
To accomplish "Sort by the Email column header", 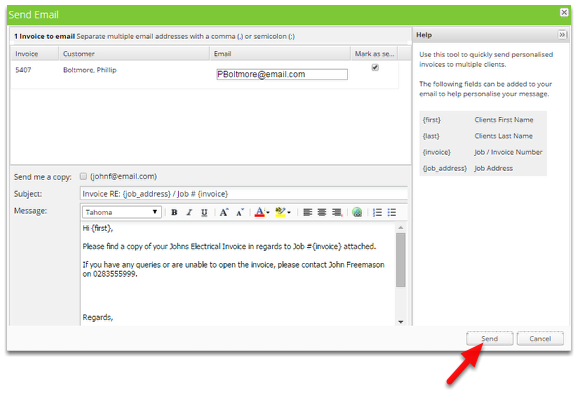I will point(280,54).
